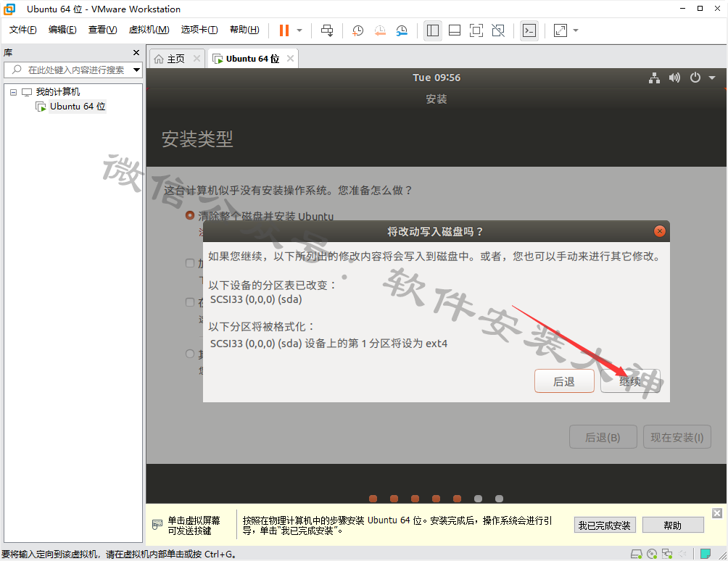The image size is (728, 561).
Task: Select 我的计算机 in the library tree
Action: (x=57, y=92)
